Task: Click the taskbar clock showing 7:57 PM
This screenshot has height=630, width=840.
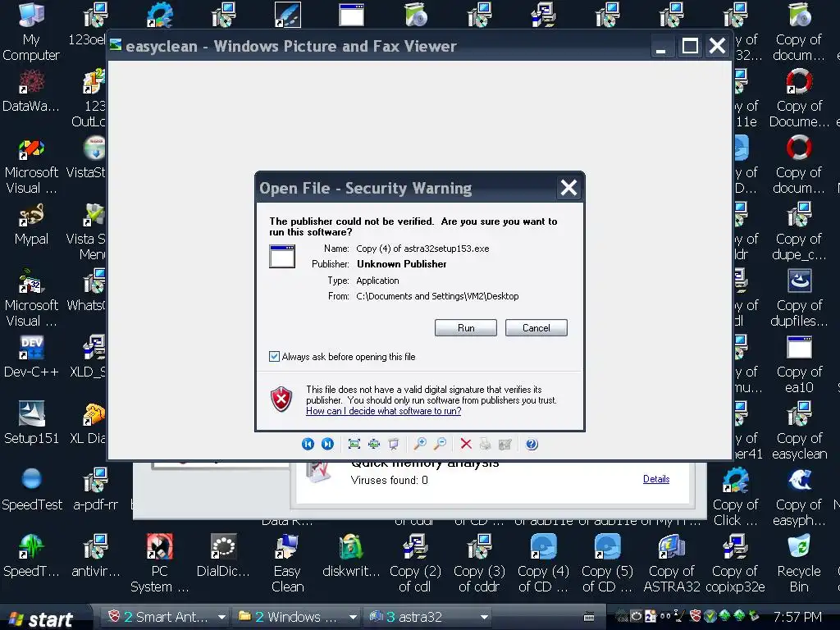Action: click(x=797, y=617)
